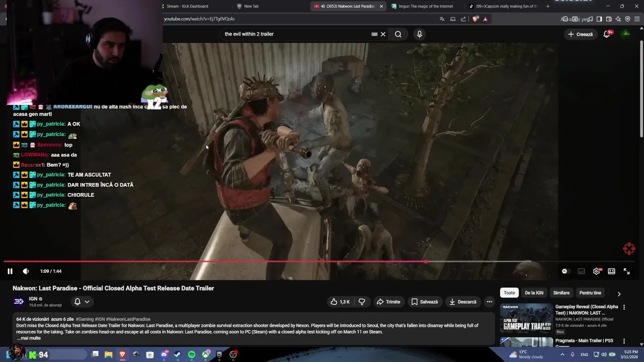Open OBS Studio from the taskbar
Image resolution: width=644 pixels, height=362 pixels.
(233, 354)
